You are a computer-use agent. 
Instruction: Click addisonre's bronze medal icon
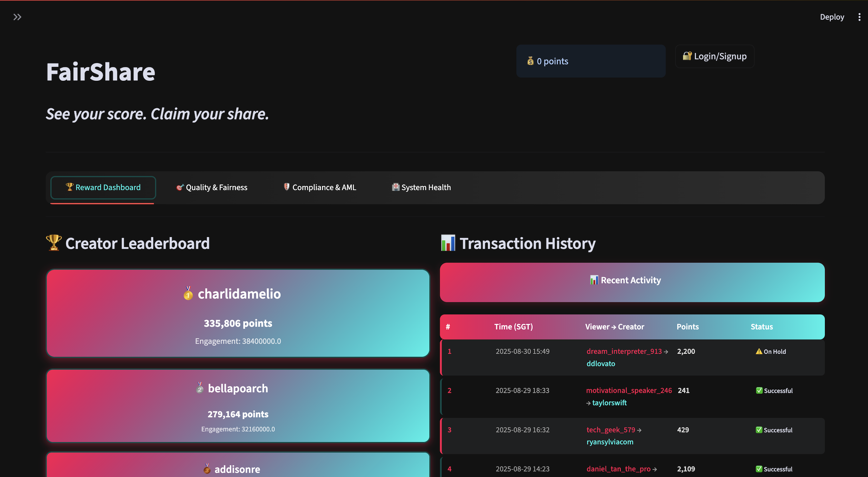pos(207,469)
